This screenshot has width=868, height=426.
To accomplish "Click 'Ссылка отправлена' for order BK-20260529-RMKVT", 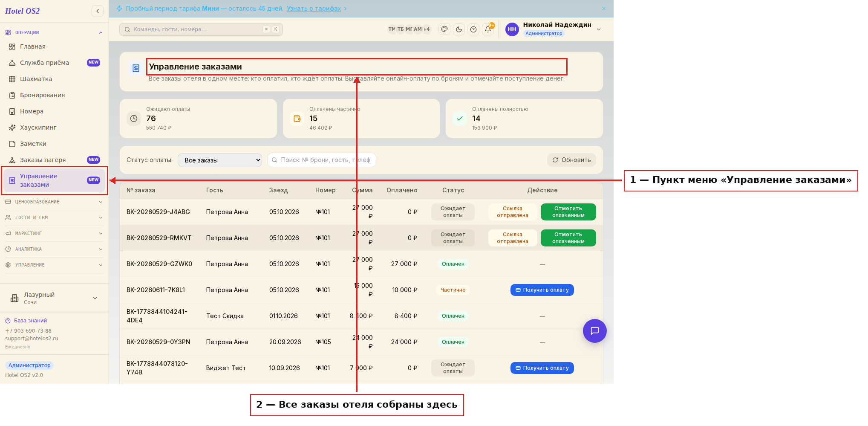I will 512,238.
